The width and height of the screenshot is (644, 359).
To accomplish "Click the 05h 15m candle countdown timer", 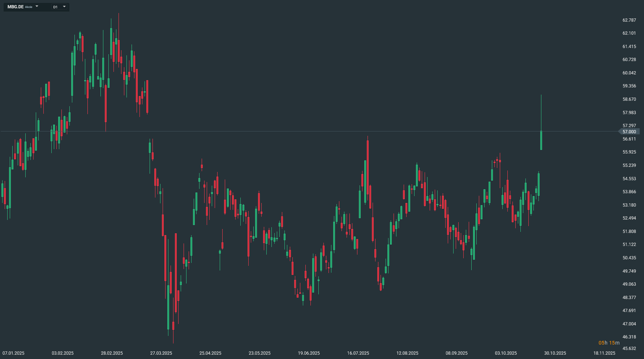I will pos(609,343).
